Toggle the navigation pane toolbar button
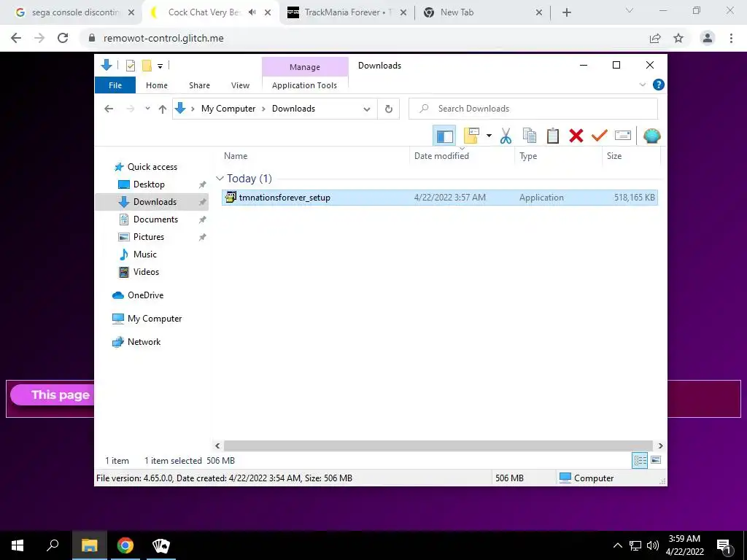The height and width of the screenshot is (560, 747). 444,136
